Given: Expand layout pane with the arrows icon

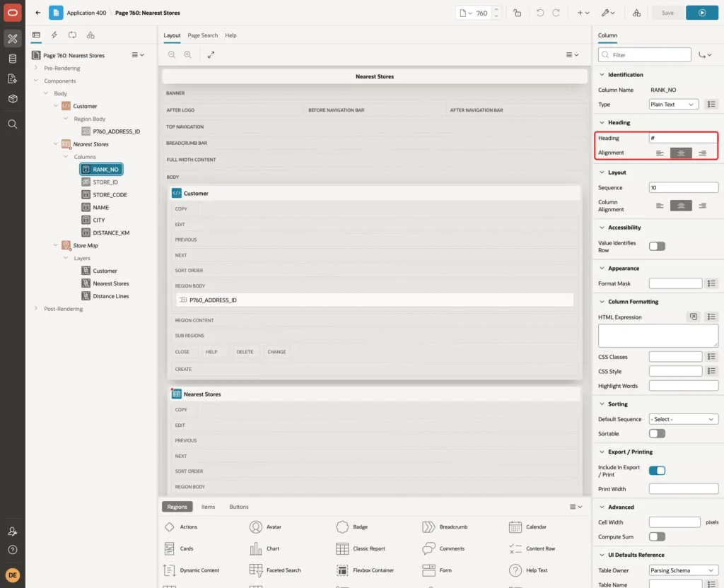Looking at the screenshot, I should pyautogui.click(x=211, y=54).
